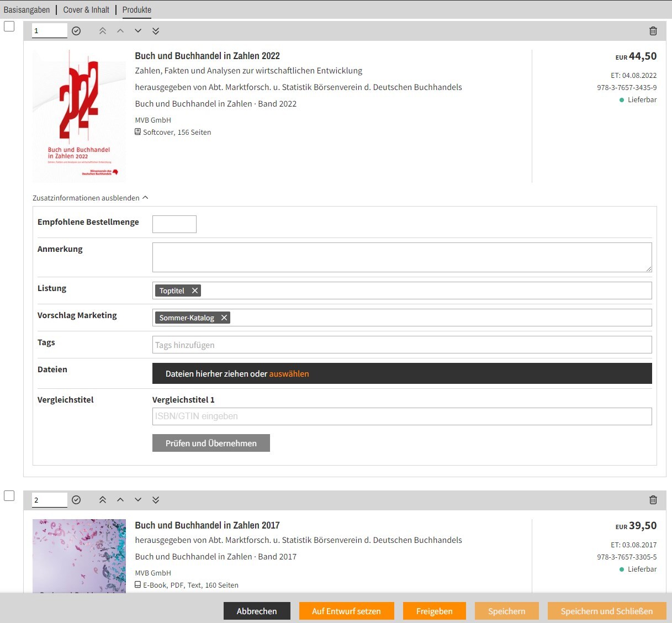Screen dimensions: 672x623
Task: Collapse Zusatzinformationen section
Action: (91, 198)
